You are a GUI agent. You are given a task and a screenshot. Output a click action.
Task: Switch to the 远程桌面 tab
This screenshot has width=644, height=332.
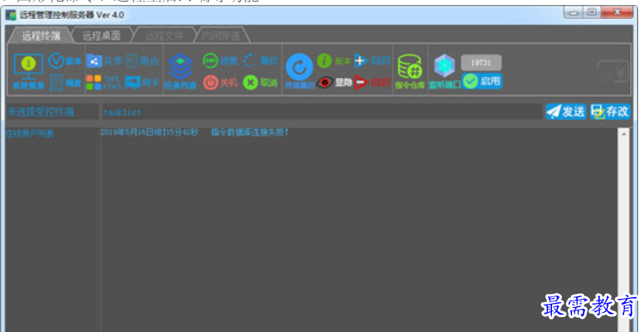coord(101,36)
